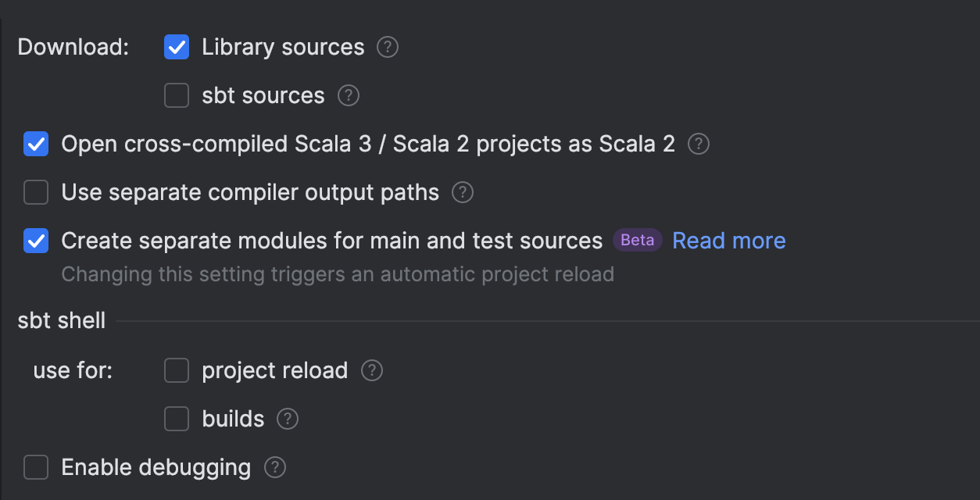This screenshot has height=500, width=980.
Task: Click the Beta badge
Action: (x=637, y=240)
